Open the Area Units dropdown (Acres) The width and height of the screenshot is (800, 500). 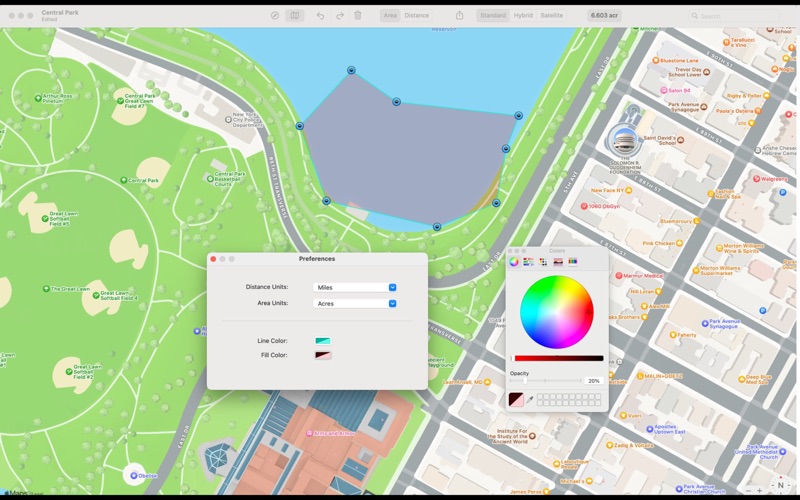coord(355,304)
